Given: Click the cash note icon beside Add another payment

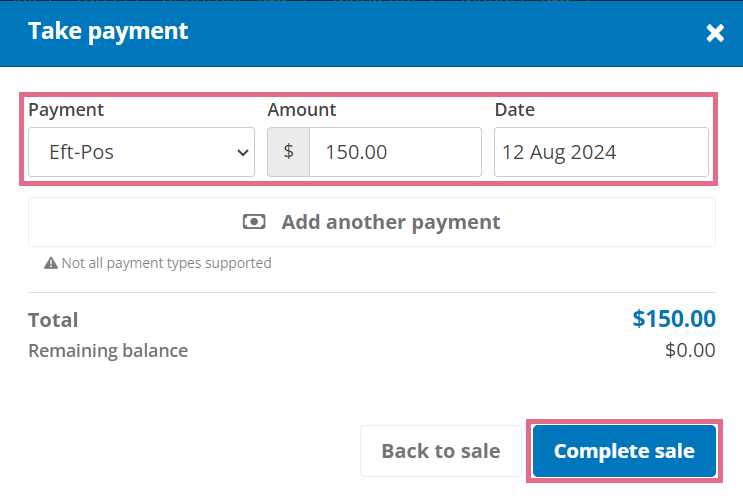Looking at the screenshot, I should [x=254, y=222].
